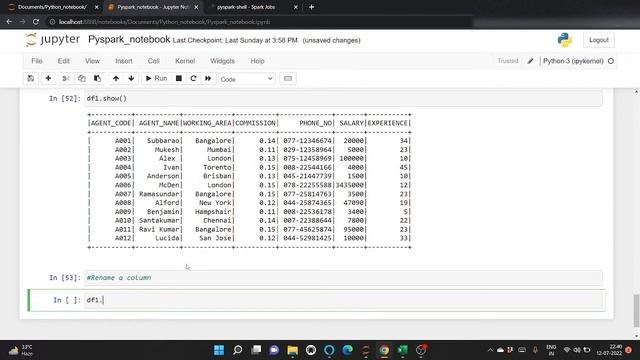The image size is (640, 360).
Task: Restart the kernel icon
Action: pyautogui.click(x=193, y=78)
